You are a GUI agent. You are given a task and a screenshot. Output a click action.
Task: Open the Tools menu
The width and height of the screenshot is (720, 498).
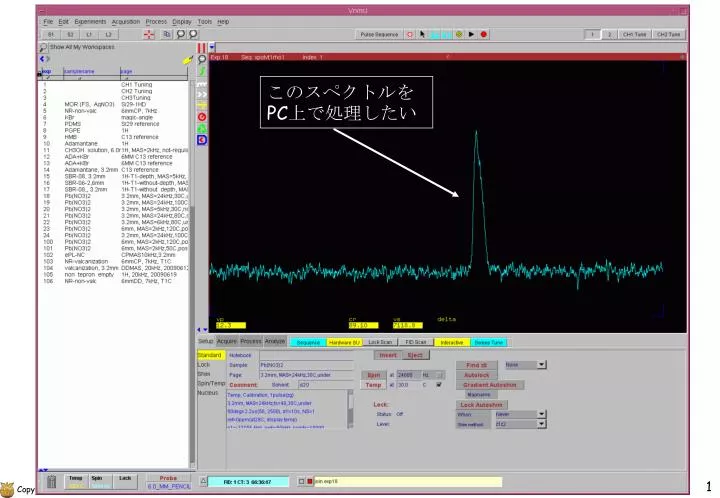click(x=205, y=22)
